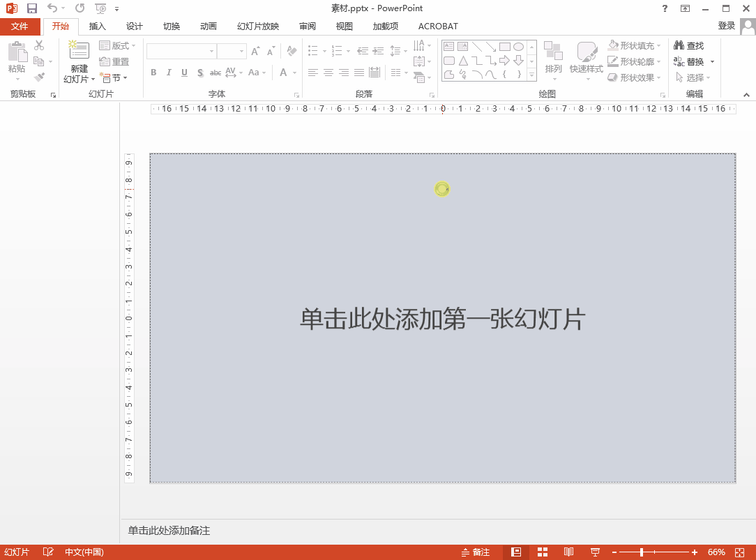Click the Save icon in quick access toolbar
The image size is (756, 560).
tap(32, 8)
